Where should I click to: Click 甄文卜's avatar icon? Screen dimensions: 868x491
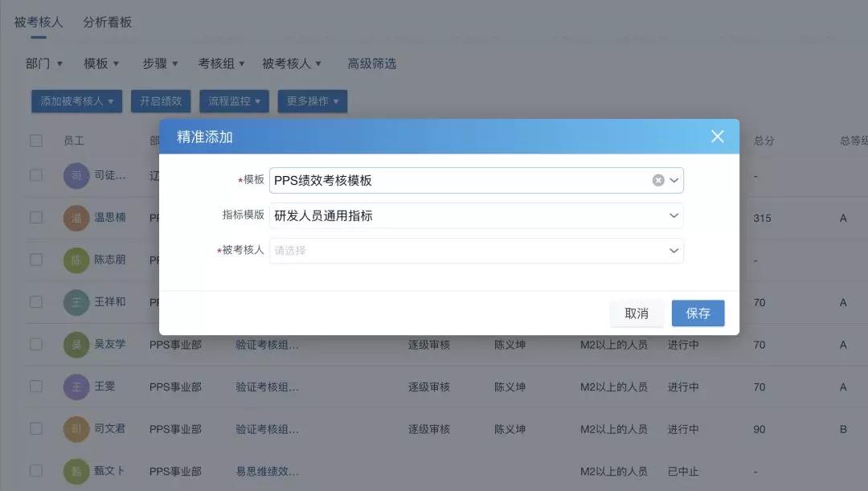point(76,471)
